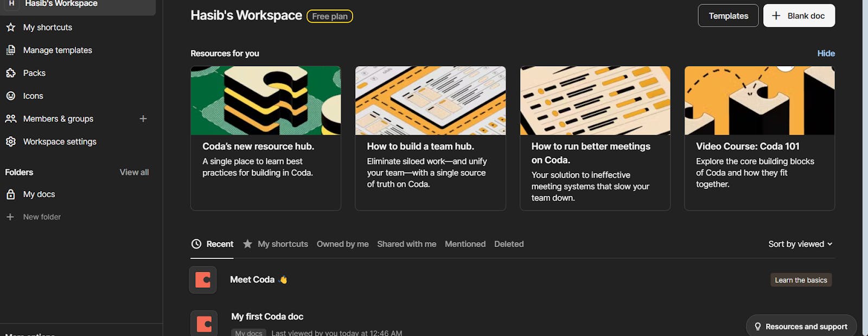
Task: Click the Icons smiley face icon
Action: [x=11, y=96]
